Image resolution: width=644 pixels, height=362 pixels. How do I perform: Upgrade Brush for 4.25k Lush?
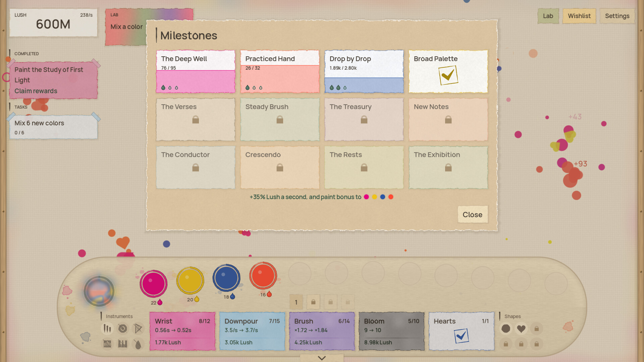pyautogui.click(x=322, y=331)
